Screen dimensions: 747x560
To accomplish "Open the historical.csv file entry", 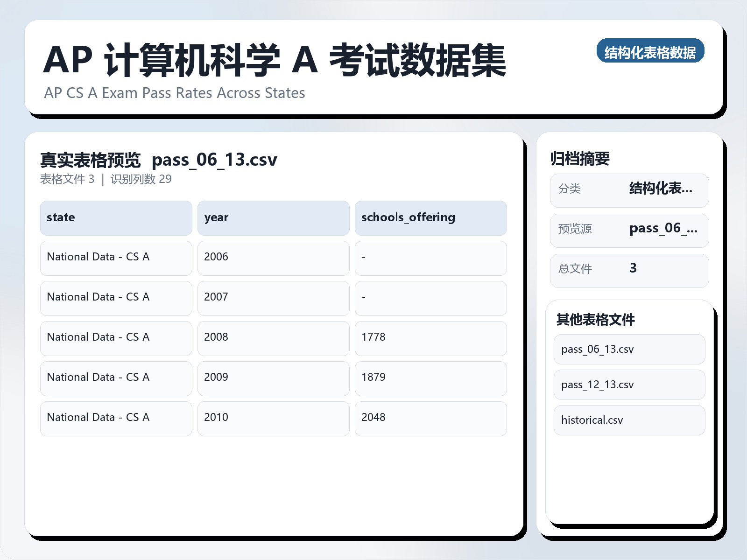I will click(629, 420).
